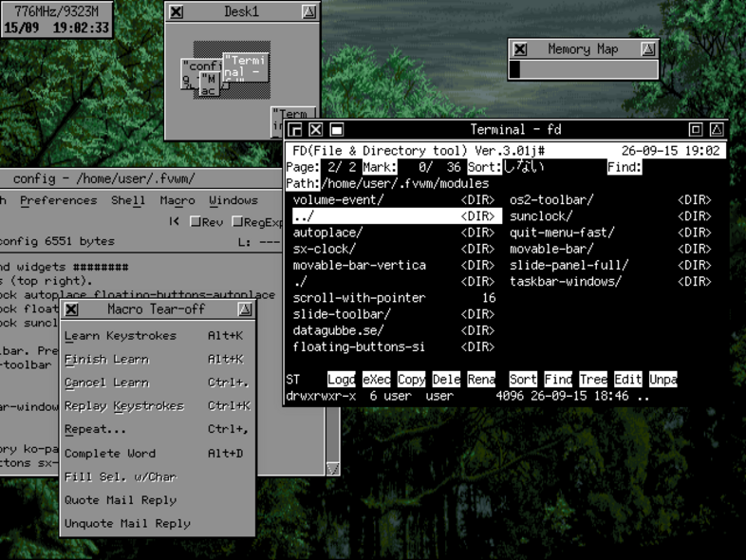Toggle the RegExp checkbox in config editor
The image size is (746, 560).
tap(257, 222)
